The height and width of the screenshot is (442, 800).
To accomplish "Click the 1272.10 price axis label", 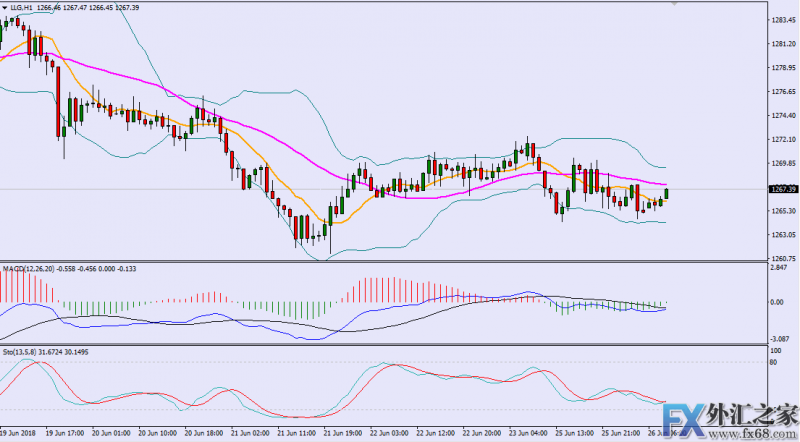I will tap(784, 139).
